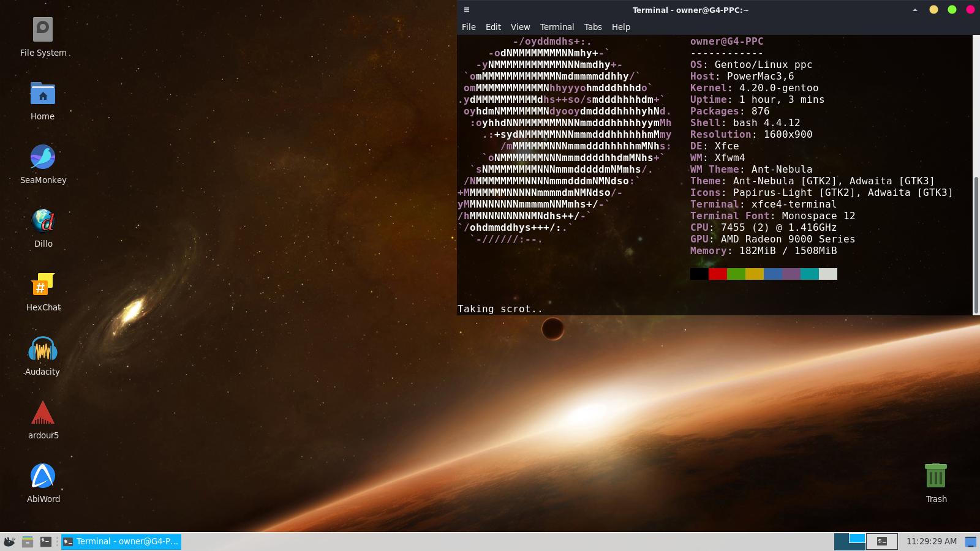The width and height of the screenshot is (980, 551).
Task: Open the Home folder desktop icon
Action: click(43, 93)
